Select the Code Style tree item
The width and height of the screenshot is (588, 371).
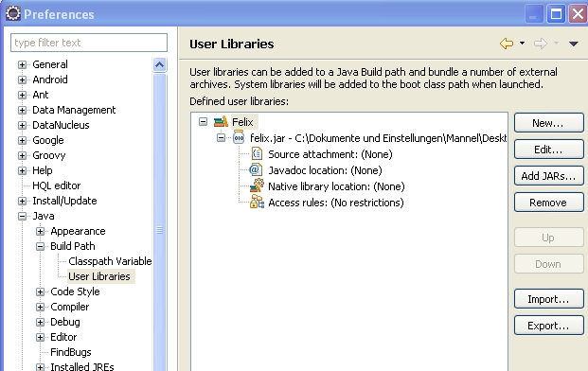click(75, 291)
